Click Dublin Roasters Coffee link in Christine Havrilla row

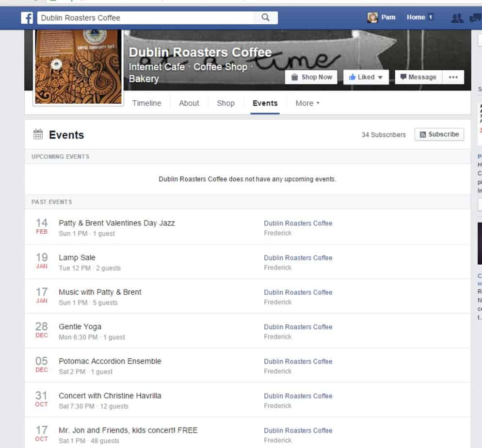[x=298, y=396]
